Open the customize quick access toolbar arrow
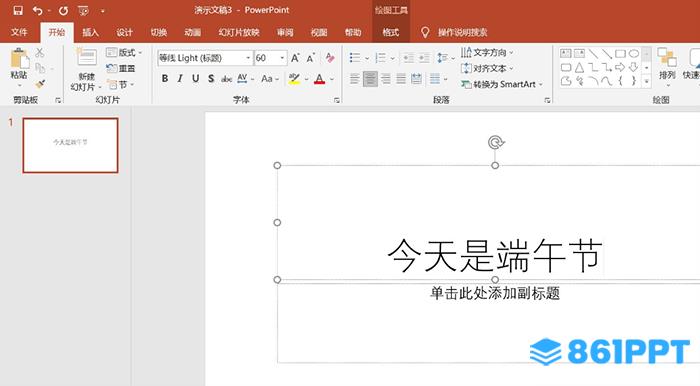This screenshot has width=700, height=386. tap(103, 10)
